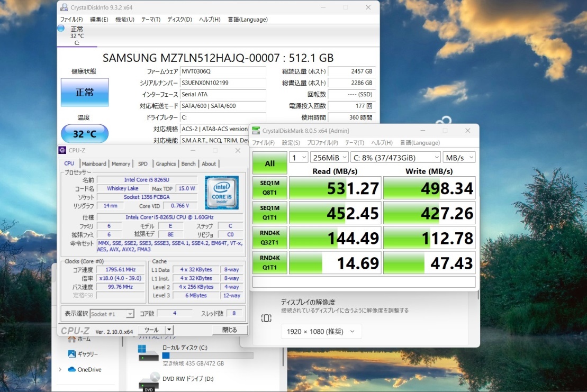
Task: Click the empty comment field in CrystalDiskMark
Action: [x=364, y=281]
